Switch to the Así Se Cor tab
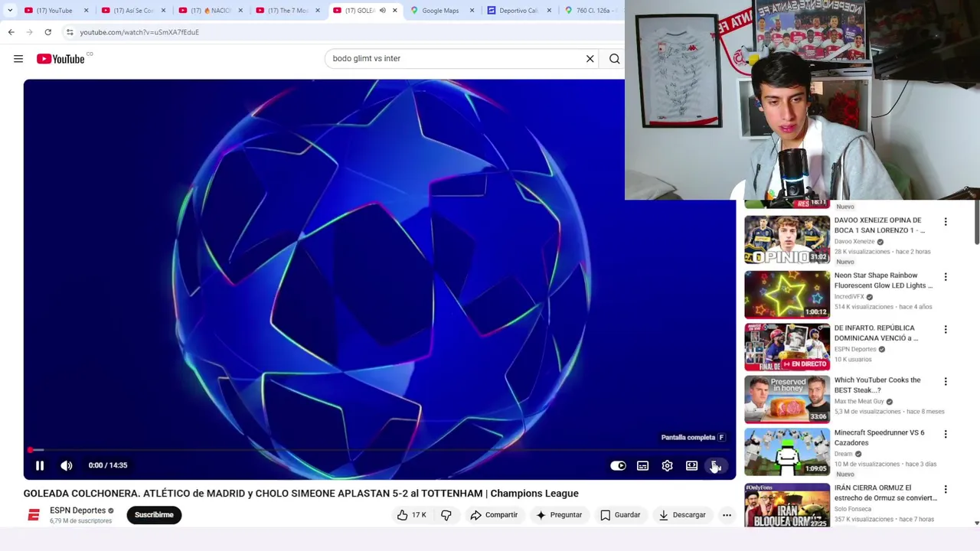This screenshot has width=980, height=551. (x=133, y=11)
